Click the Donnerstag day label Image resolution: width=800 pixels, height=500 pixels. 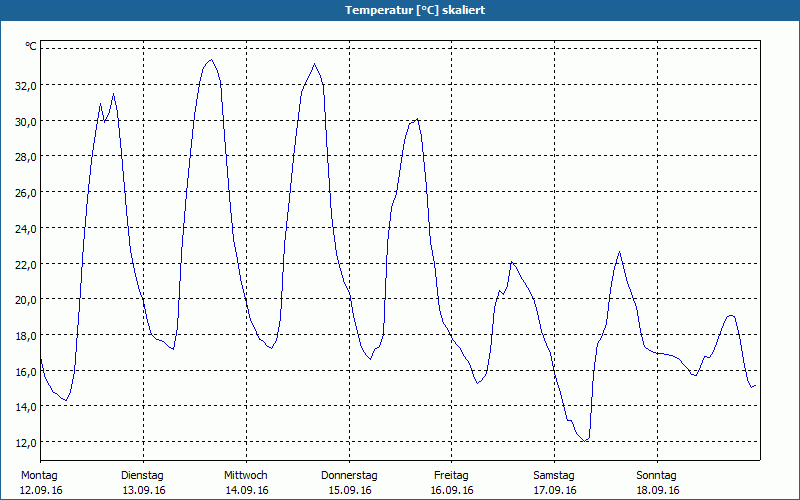(349, 475)
